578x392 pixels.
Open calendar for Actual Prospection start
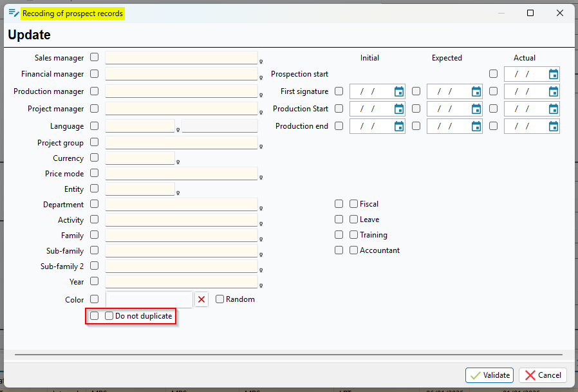point(553,74)
